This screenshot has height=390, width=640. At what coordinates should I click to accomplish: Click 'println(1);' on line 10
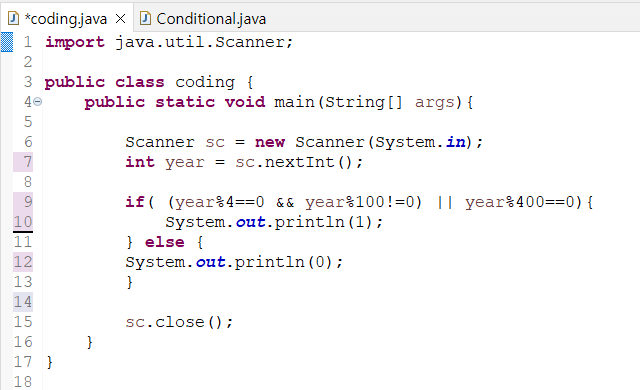click(x=329, y=222)
